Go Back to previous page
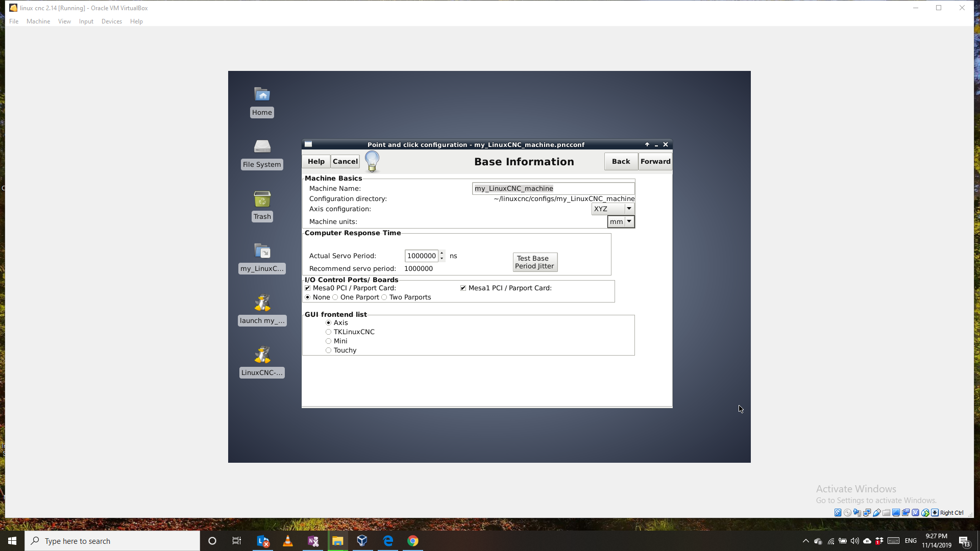Image resolution: width=980 pixels, height=551 pixels. [x=621, y=161]
